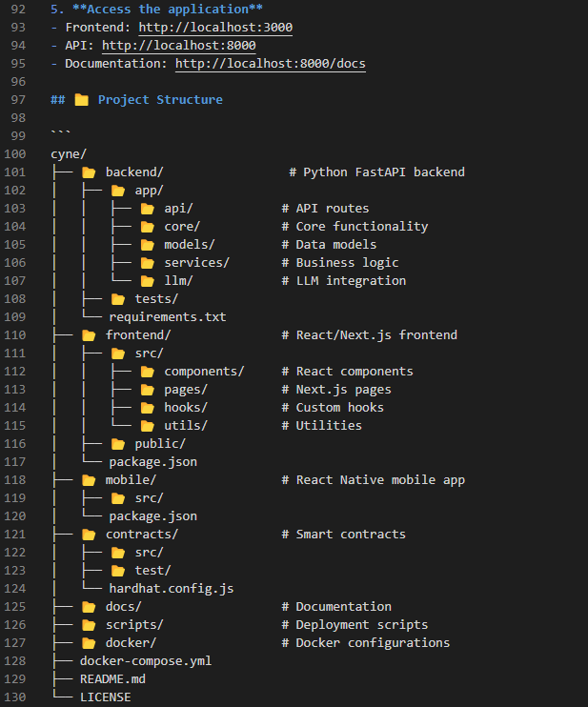
Task: Click the package.json text on line 117
Action: click(152, 462)
